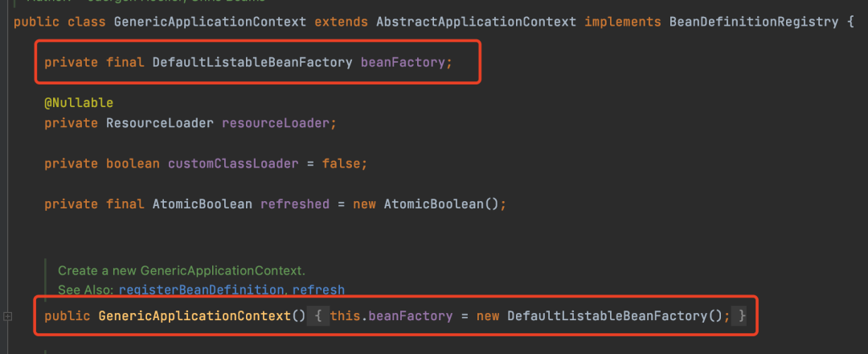This screenshot has width=868, height=354.
Task: Expand the folded closing brace of the constructor
Action: click(739, 316)
